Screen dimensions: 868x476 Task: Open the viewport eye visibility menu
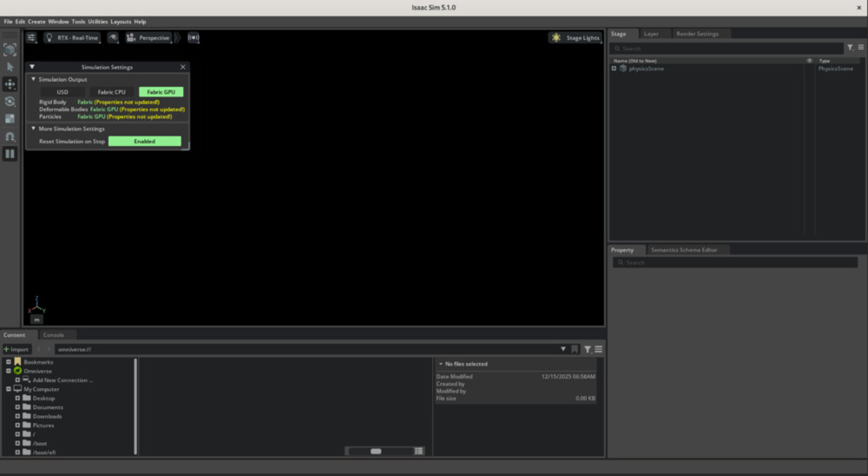coord(114,38)
